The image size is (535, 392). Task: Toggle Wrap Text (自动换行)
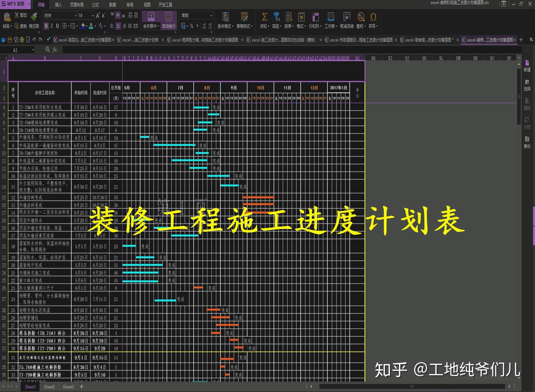point(169,20)
